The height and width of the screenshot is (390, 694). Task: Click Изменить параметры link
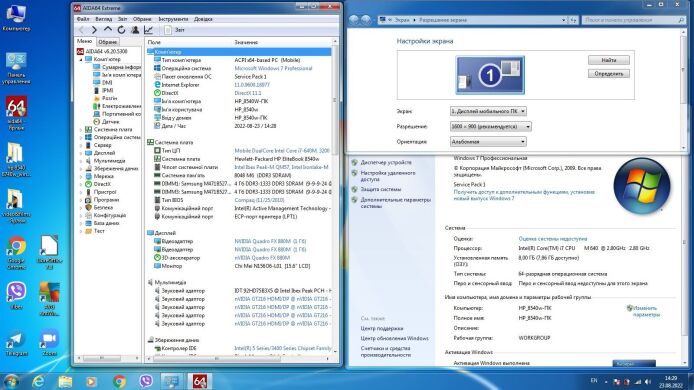(646, 311)
